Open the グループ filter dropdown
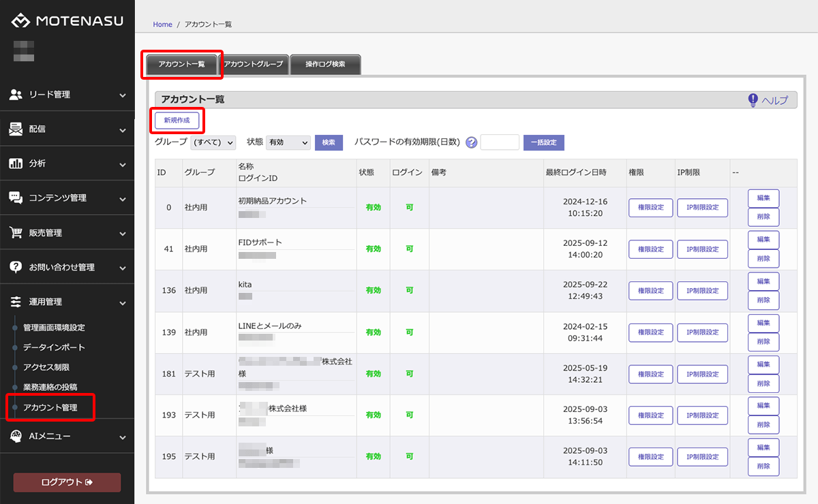The height and width of the screenshot is (504, 818). point(213,143)
